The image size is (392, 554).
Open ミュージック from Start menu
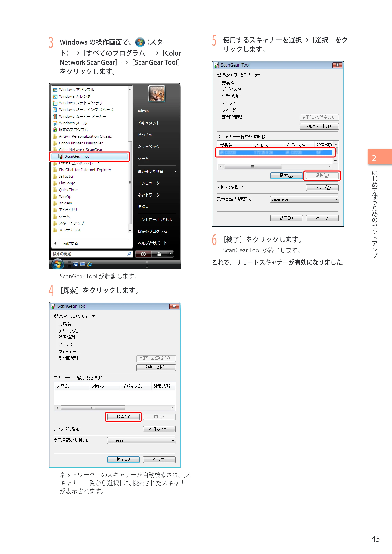click(149, 147)
